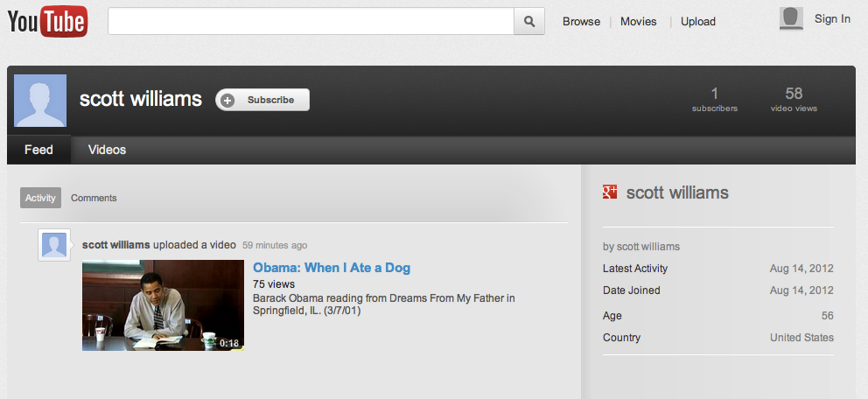Open 'Obama: When I Ate a Dog' title link

pyautogui.click(x=332, y=268)
